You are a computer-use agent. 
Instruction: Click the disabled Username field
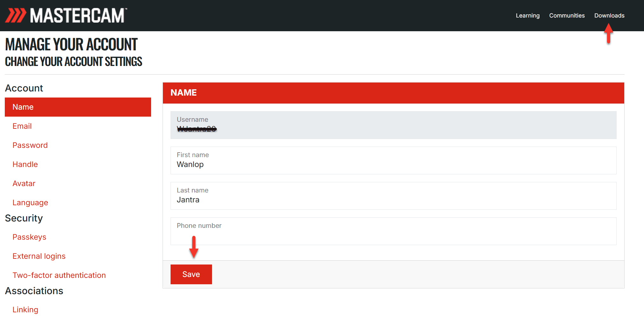coord(393,125)
